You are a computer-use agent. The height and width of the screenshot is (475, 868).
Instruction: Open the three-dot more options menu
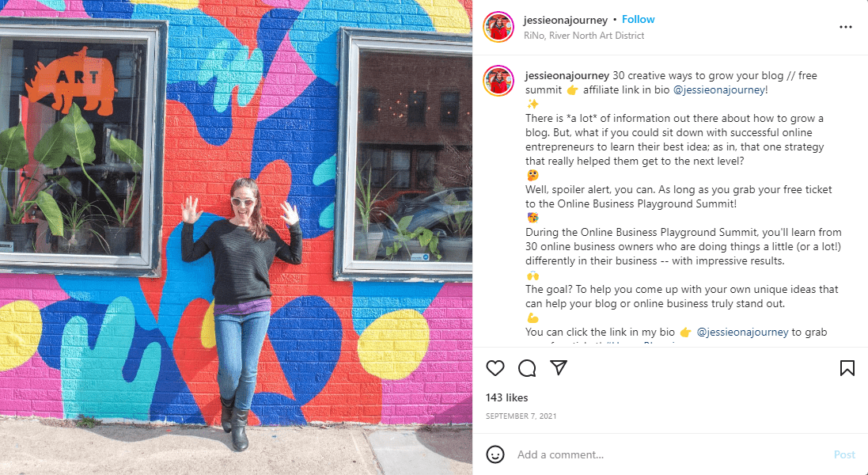click(x=845, y=27)
